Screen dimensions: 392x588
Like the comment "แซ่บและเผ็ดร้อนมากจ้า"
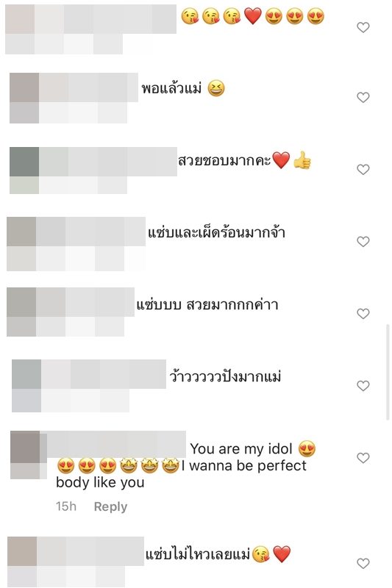click(x=363, y=242)
